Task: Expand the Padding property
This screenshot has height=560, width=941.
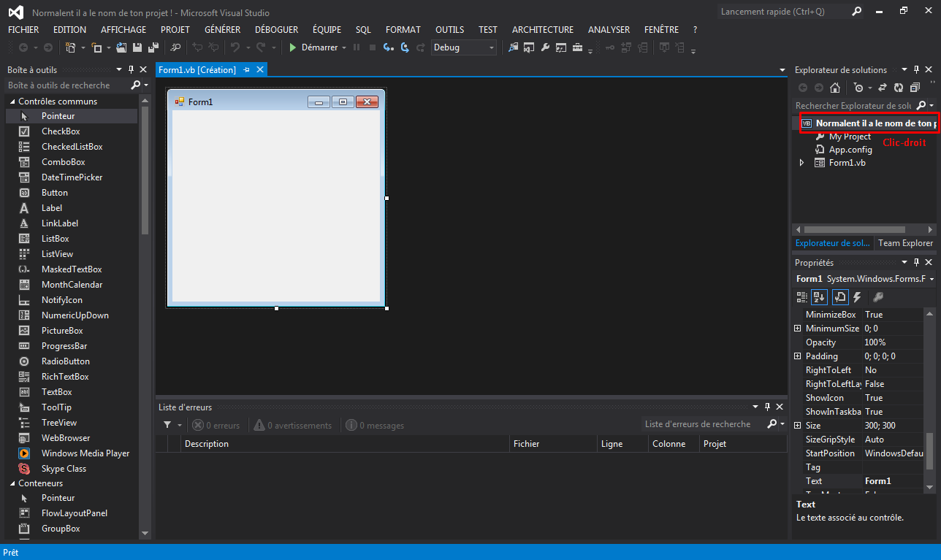Action: click(798, 356)
